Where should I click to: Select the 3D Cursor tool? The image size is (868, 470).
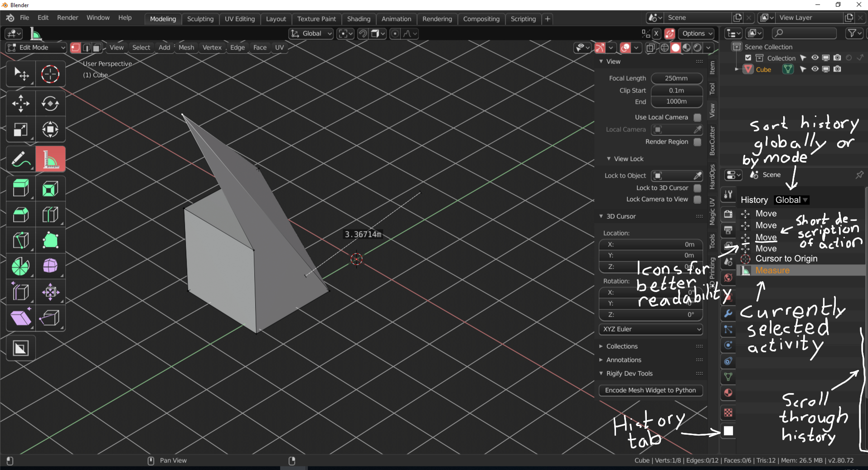tap(50, 74)
